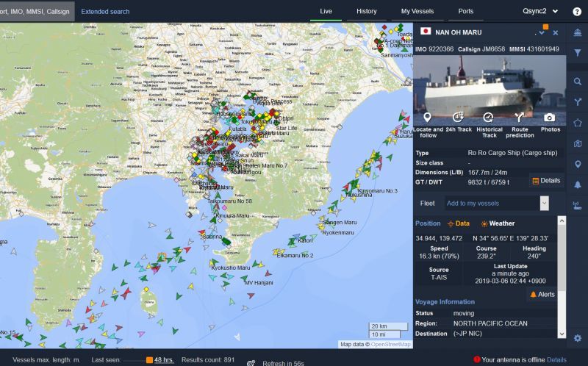Open the filter funnel in sidebar
588x366 pixels.
click(578, 53)
